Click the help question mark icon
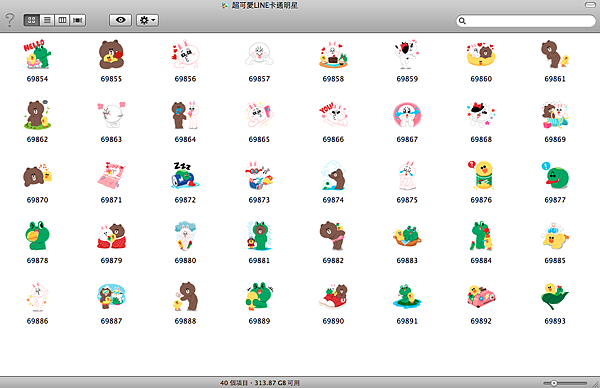The image size is (600, 388). (x=10, y=20)
